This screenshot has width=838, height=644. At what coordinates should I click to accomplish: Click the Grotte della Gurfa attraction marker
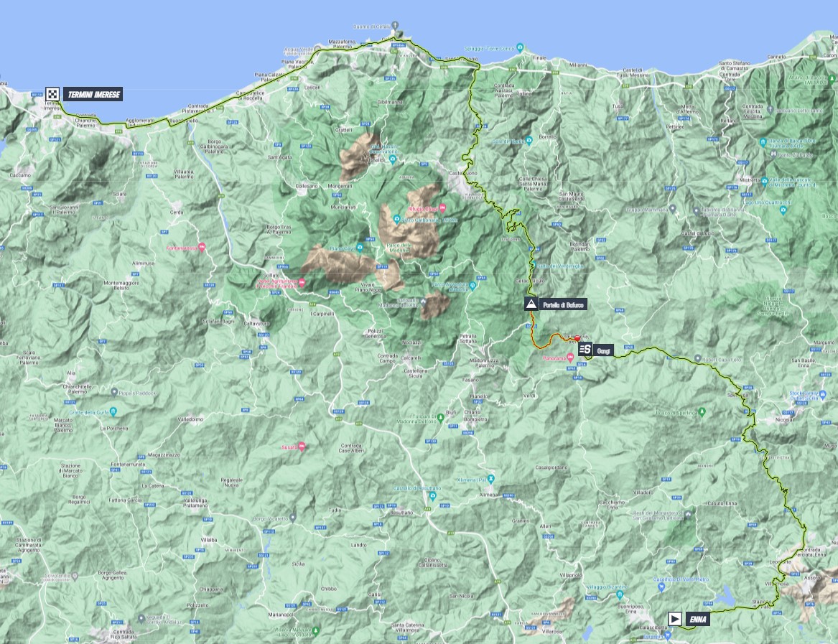coord(113,411)
